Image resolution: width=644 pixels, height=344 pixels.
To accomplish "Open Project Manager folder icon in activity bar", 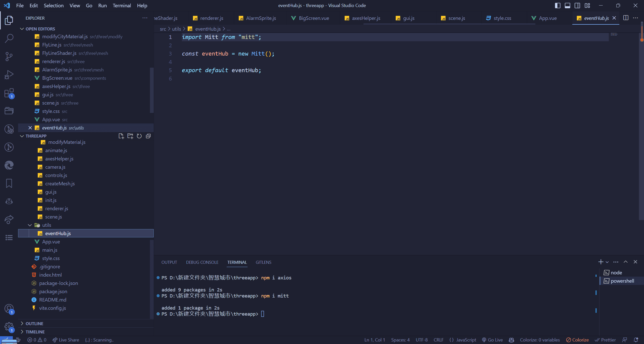I will tap(9, 111).
